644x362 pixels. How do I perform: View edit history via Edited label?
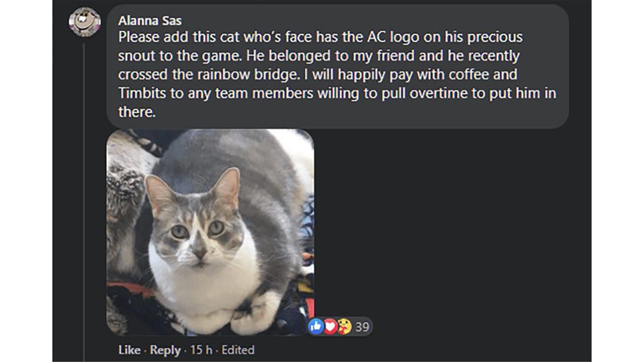pos(238,350)
